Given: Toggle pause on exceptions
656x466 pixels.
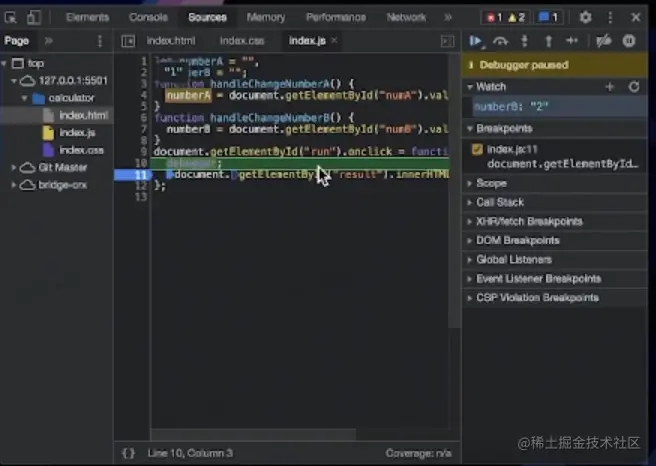Looking at the screenshot, I should pyautogui.click(x=629, y=41).
